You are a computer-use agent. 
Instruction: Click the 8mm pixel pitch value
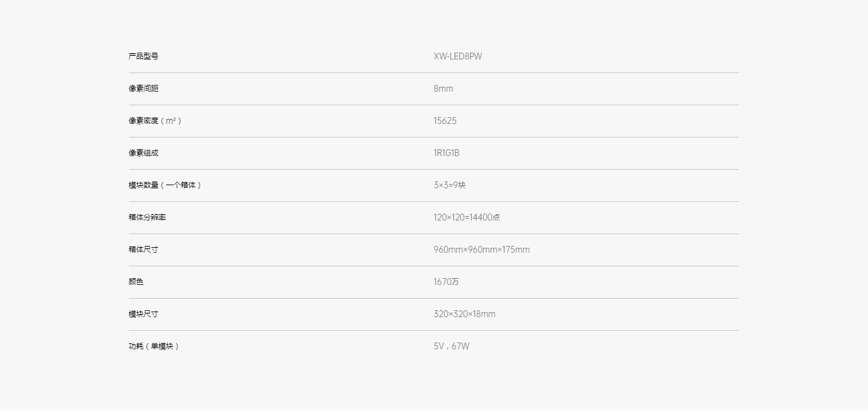[x=443, y=89]
